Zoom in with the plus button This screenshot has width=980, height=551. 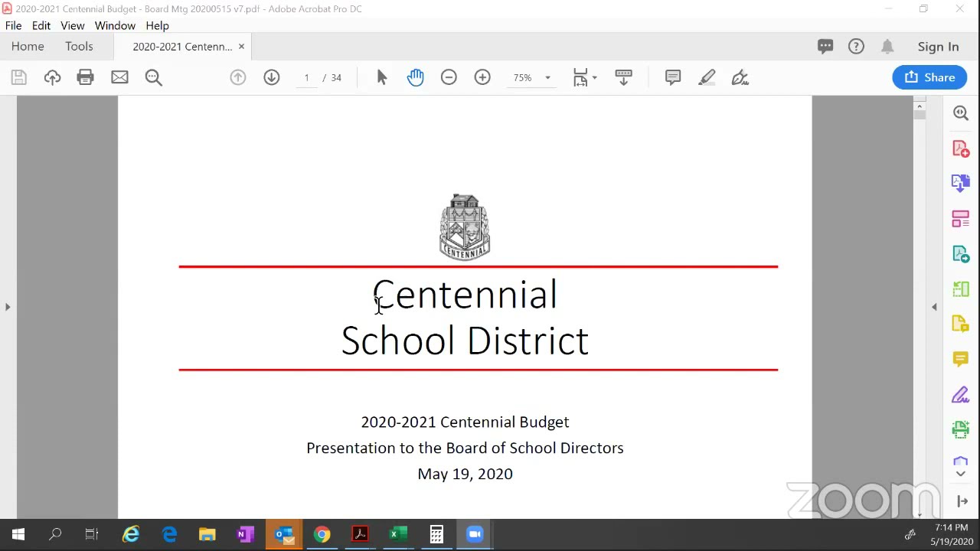click(482, 77)
